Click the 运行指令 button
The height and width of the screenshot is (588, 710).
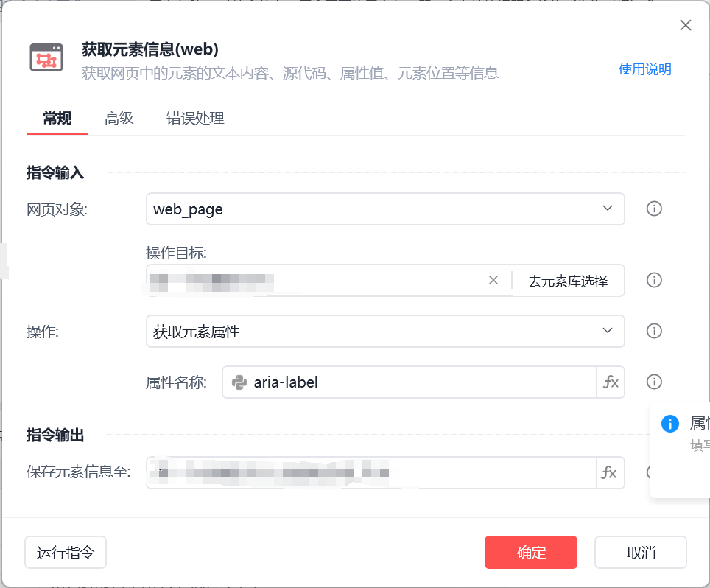pyautogui.click(x=66, y=552)
